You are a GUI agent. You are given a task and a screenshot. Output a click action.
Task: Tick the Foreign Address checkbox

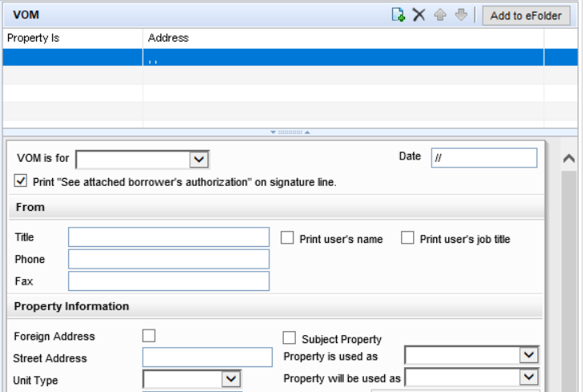click(148, 336)
